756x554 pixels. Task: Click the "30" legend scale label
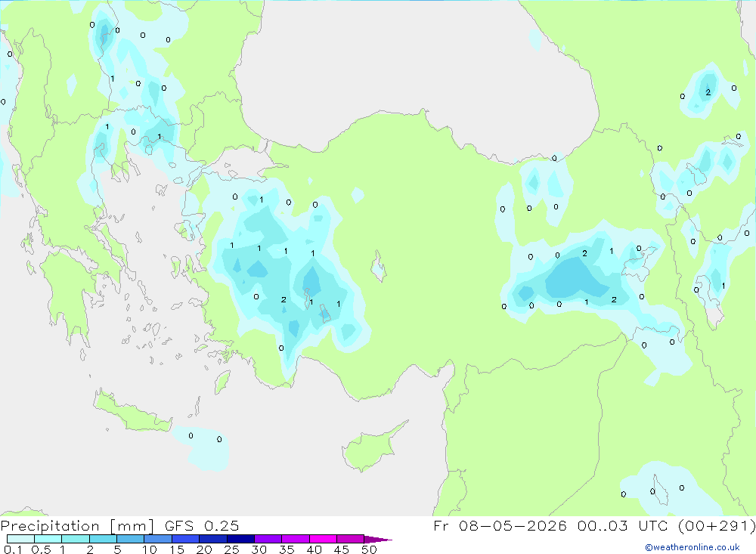click(259, 549)
